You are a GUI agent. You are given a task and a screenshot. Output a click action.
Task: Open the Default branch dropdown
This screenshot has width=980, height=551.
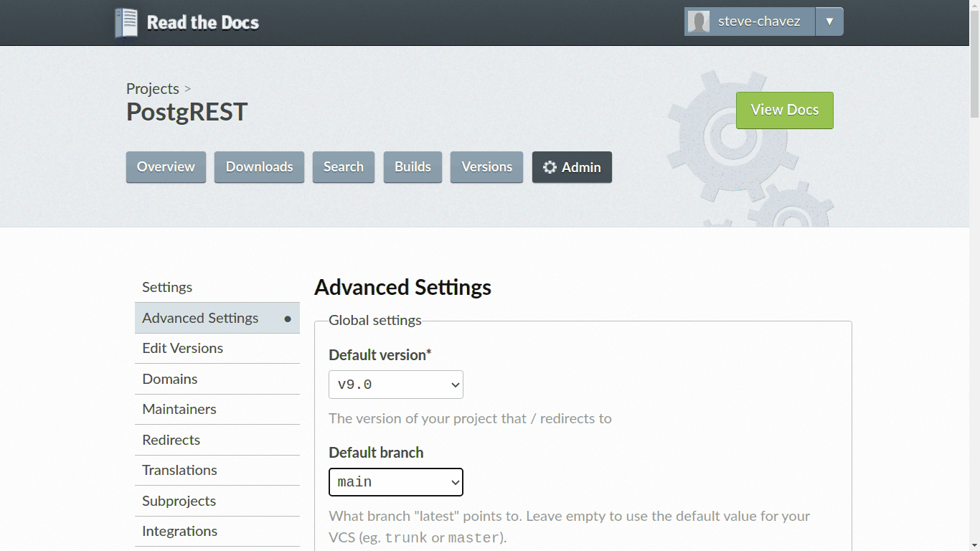(x=395, y=481)
